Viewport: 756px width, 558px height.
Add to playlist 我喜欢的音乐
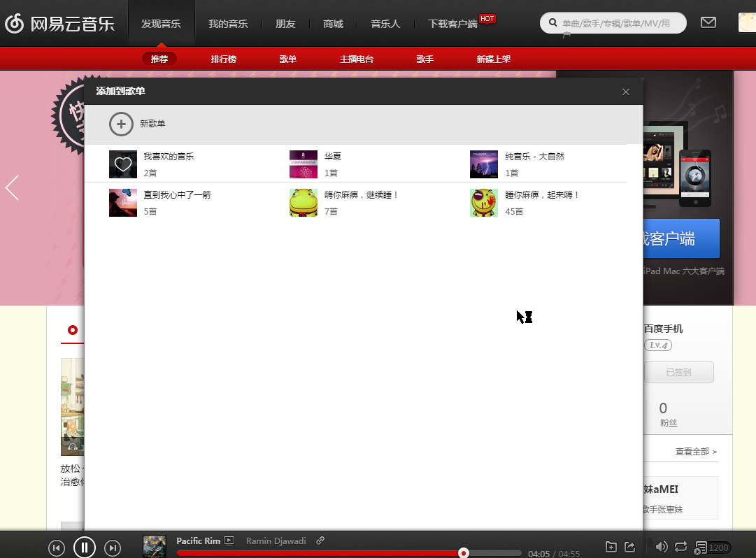tap(169, 156)
